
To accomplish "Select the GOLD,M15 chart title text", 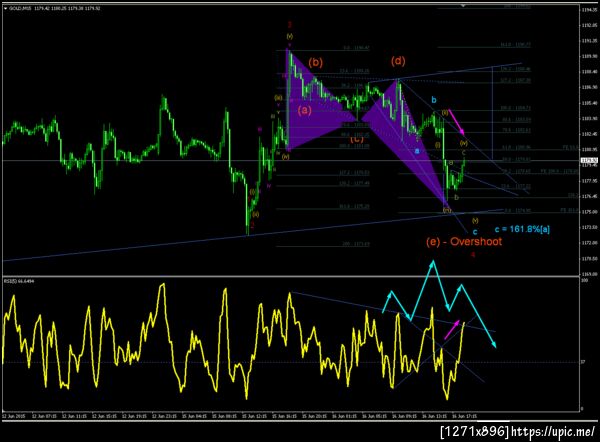I will (20, 8).
